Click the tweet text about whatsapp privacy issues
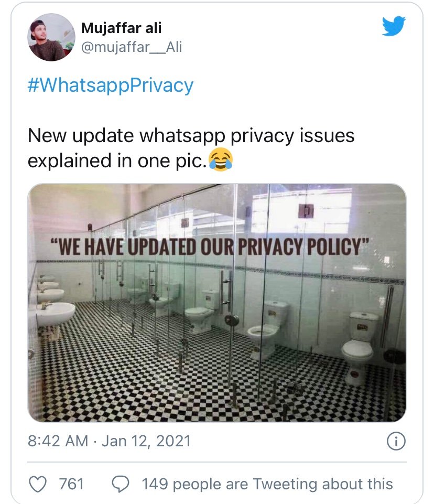Screen dimensions: 434x504 [x=191, y=147]
